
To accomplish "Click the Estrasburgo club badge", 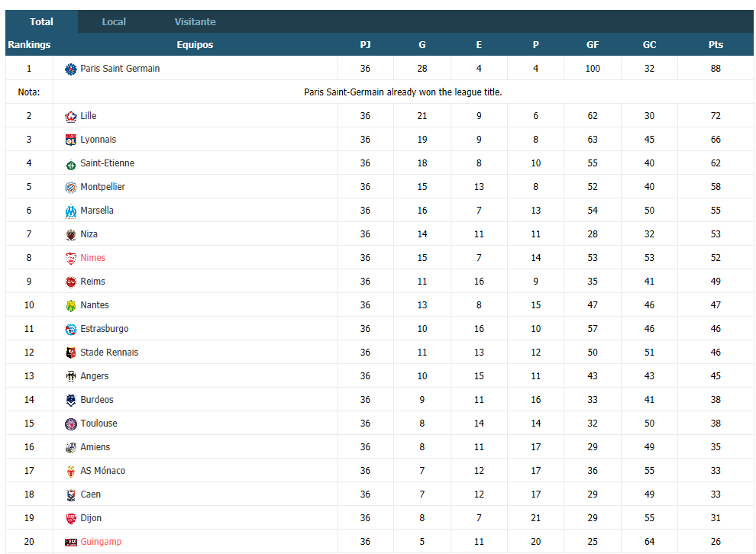I will (x=71, y=329).
